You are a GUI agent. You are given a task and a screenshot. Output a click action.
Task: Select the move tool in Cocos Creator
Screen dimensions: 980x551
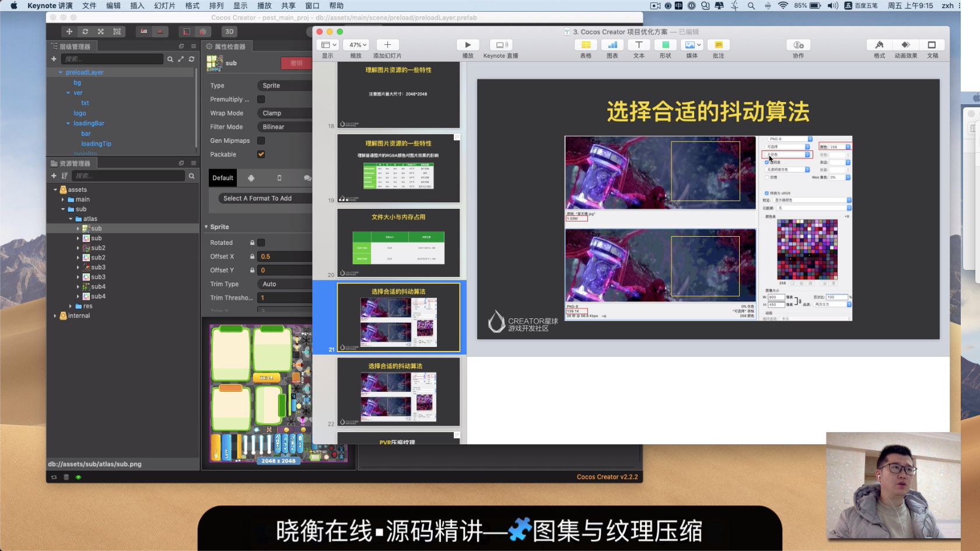(69, 31)
